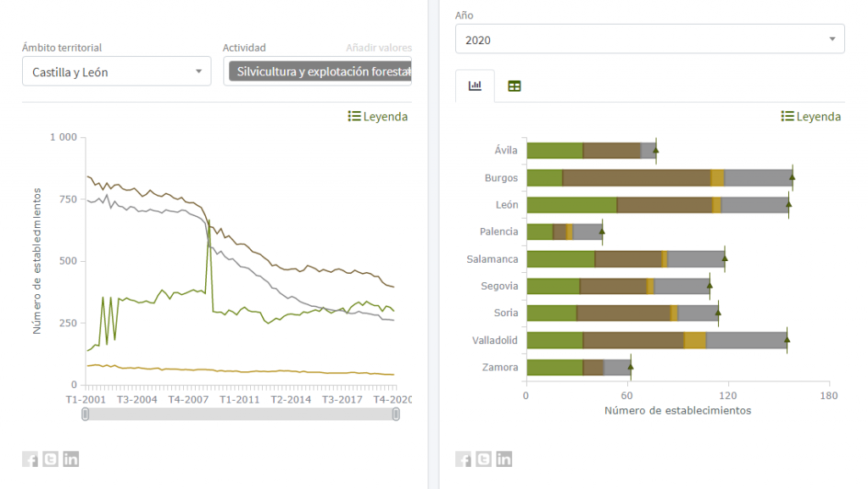Click the left handle of the timeline slider
Image resolution: width=868 pixels, height=489 pixels.
[x=84, y=415]
